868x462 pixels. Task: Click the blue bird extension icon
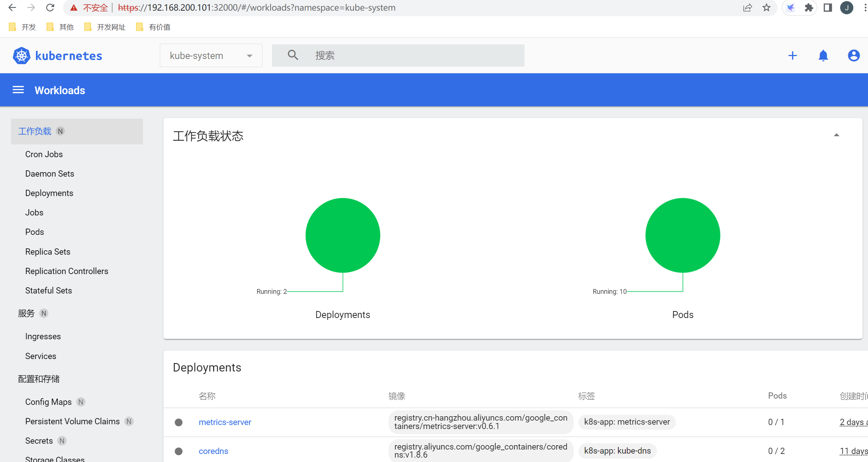[791, 8]
